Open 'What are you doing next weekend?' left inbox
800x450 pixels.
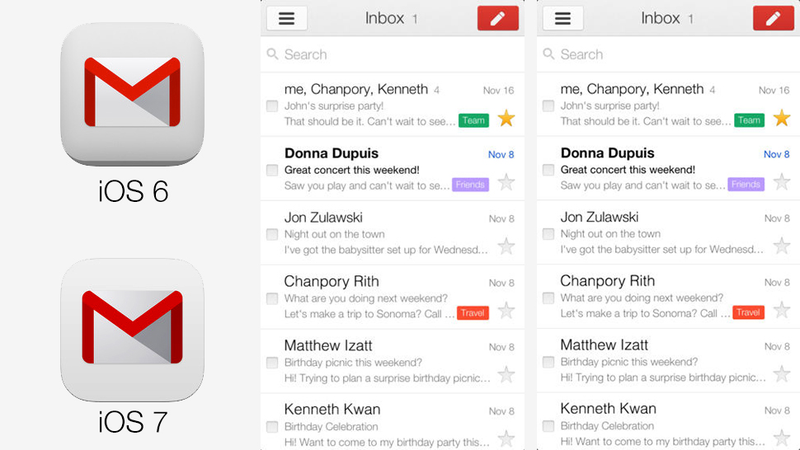click(392, 297)
